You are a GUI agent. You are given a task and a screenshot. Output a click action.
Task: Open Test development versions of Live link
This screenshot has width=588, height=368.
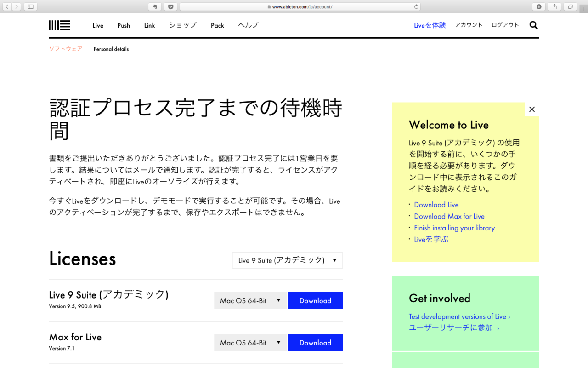pyautogui.click(x=459, y=316)
